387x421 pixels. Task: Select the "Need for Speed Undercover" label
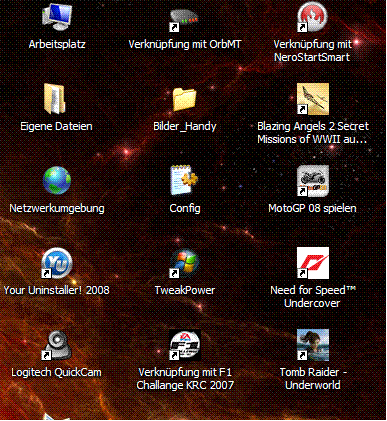(313, 297)
